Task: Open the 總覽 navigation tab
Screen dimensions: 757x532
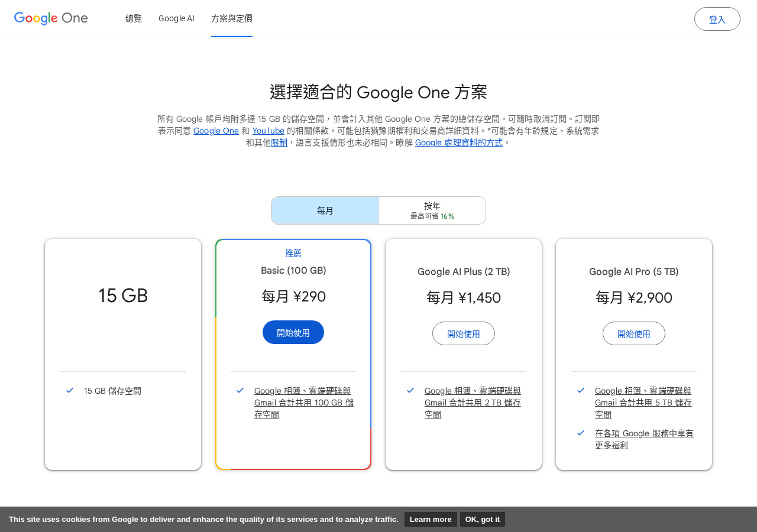Action: pyautogui.click(x=134, y=18)
